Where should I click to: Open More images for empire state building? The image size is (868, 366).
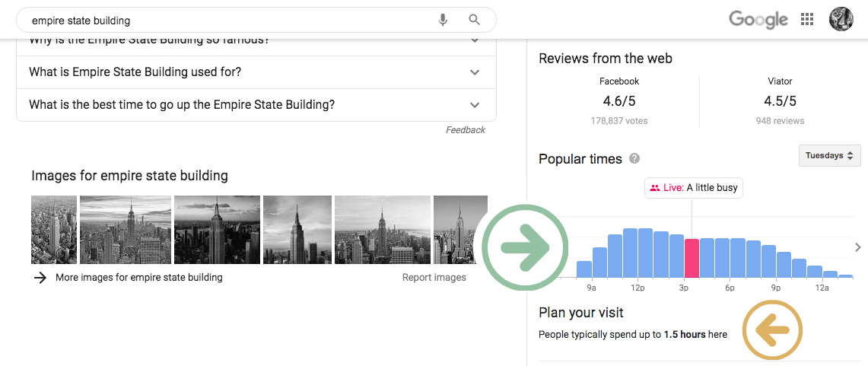(x=139, y=278)
